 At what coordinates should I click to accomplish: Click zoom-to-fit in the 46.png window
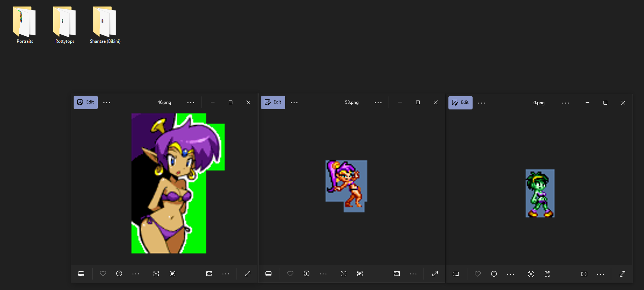point(209,274)
